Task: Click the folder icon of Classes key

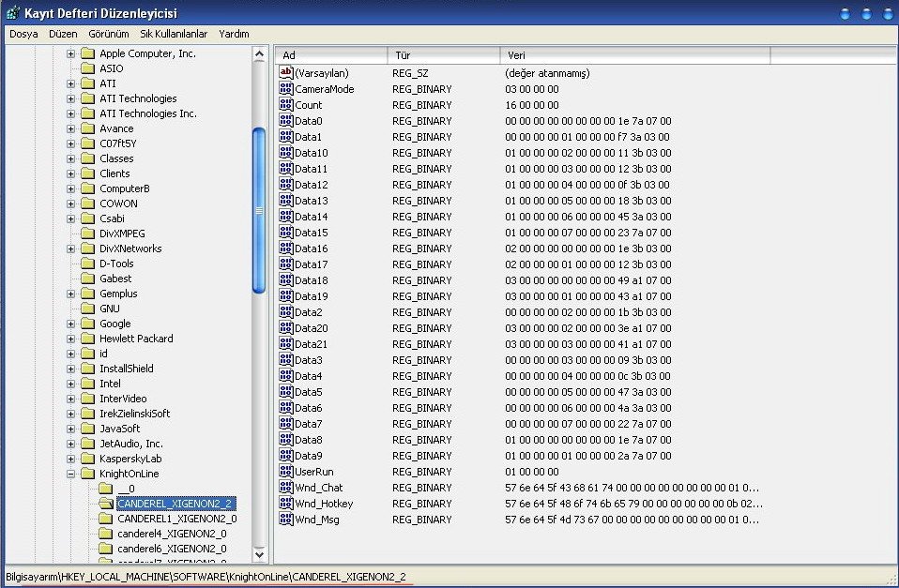Action: 87,158
